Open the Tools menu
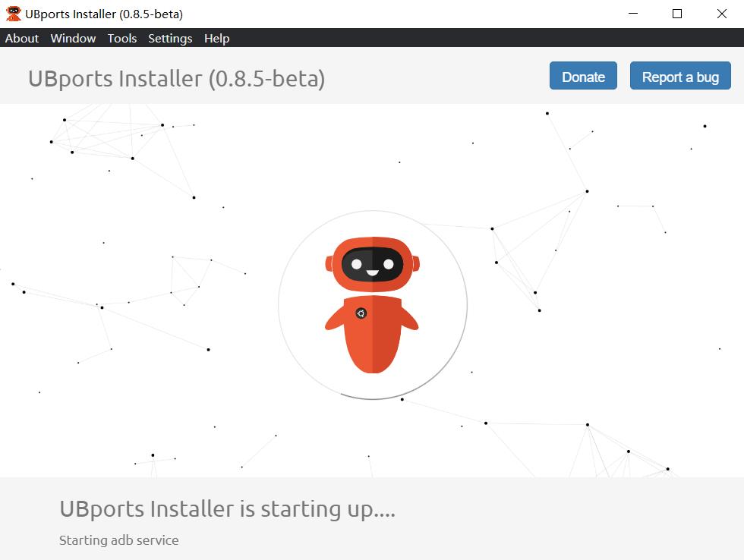 pos(122,38)
